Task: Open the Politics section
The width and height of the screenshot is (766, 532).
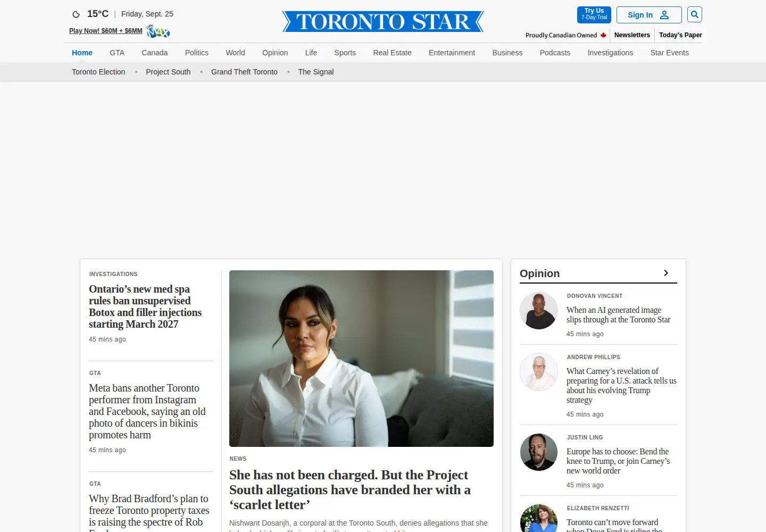Action: click(x=197, y=53)
